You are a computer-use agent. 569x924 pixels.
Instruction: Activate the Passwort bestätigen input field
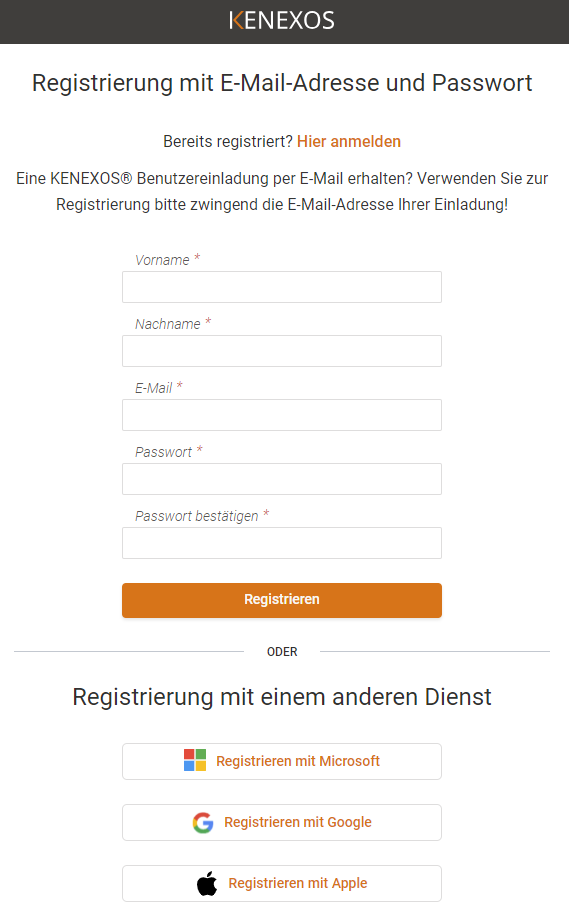[282, 543]
